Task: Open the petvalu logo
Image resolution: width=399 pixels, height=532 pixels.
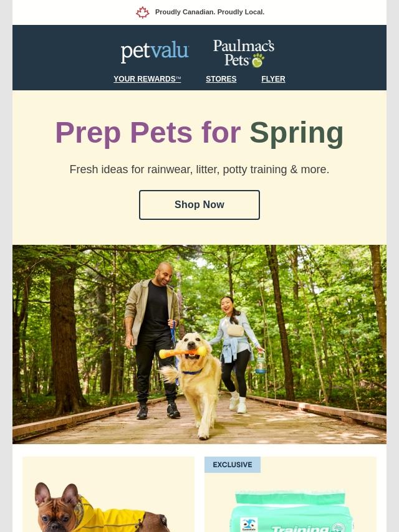Action: [x=155, y=52]
